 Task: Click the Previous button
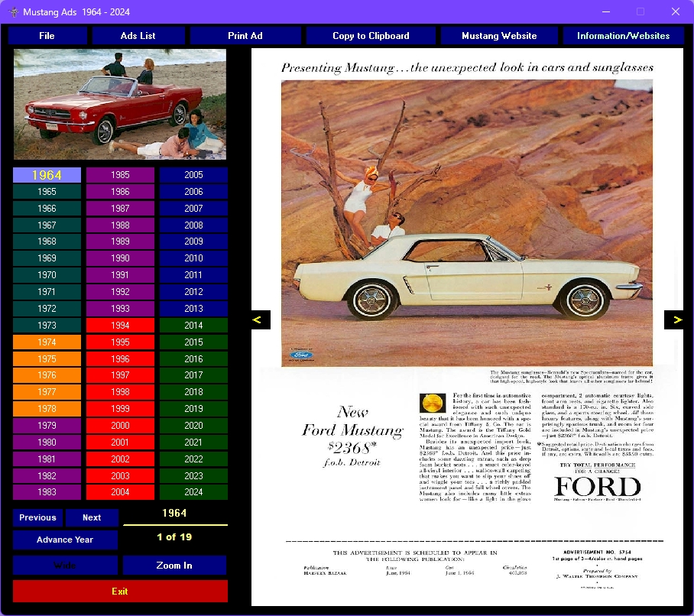[37, 517]
